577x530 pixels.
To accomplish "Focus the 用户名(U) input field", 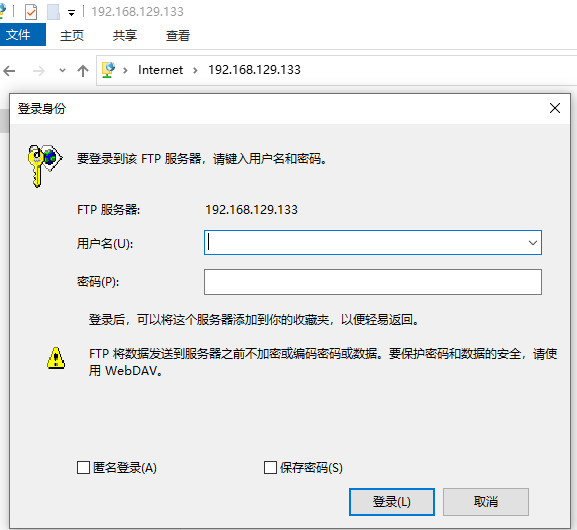I will point(373,243).
